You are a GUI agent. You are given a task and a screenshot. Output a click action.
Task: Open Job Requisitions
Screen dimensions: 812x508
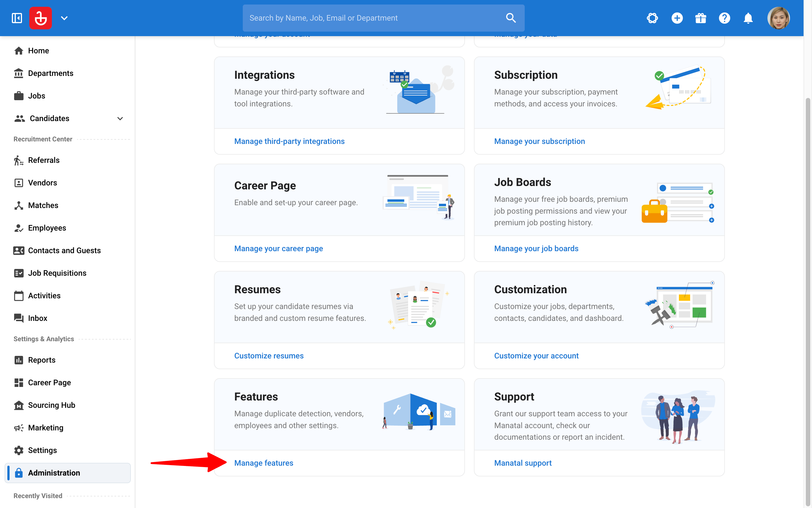pos(67,273)
